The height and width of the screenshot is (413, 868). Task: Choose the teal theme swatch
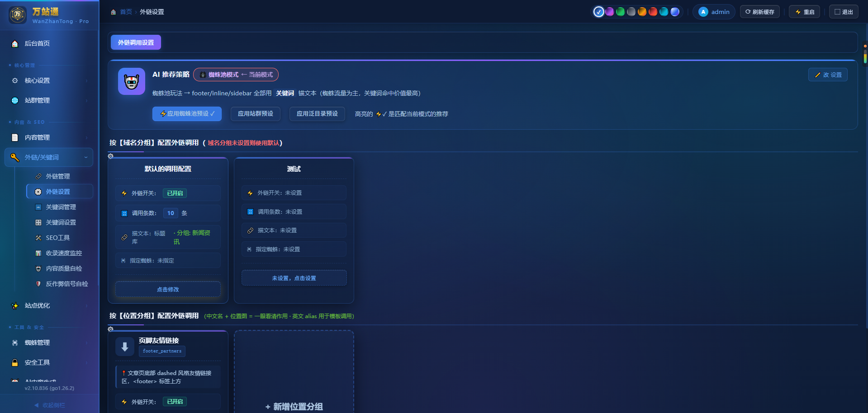pyautogui.click(x=664, y=12)
